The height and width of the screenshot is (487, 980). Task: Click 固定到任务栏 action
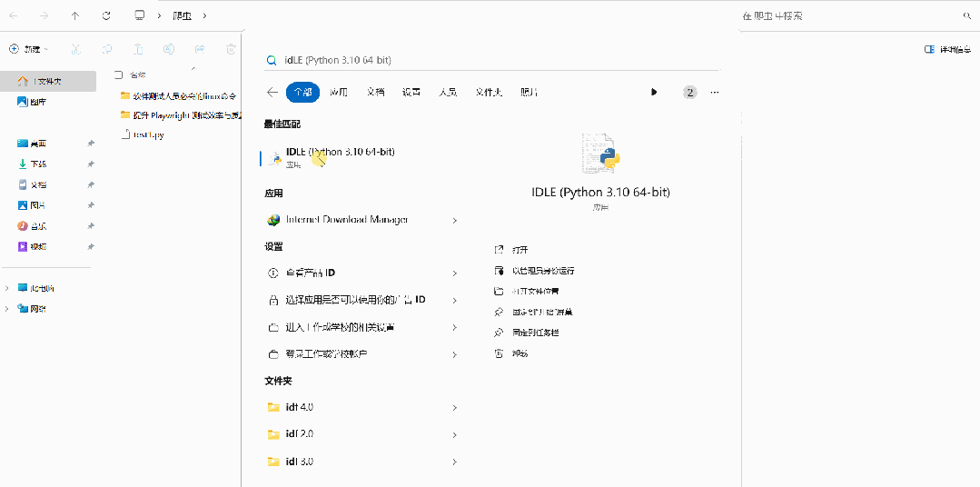tap(526, 333)
